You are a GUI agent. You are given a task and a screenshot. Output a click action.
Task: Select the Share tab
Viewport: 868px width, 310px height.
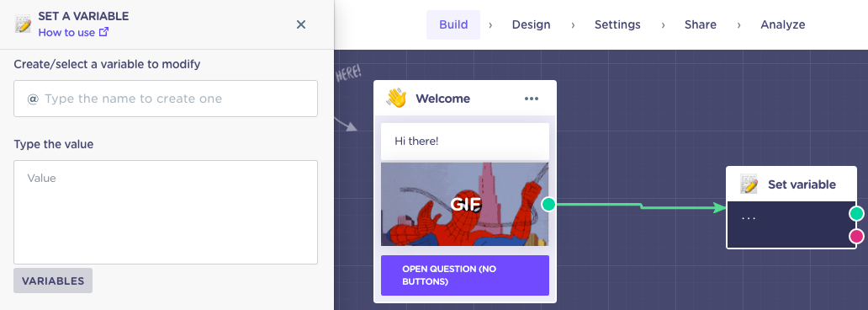(x=701, y=24)
